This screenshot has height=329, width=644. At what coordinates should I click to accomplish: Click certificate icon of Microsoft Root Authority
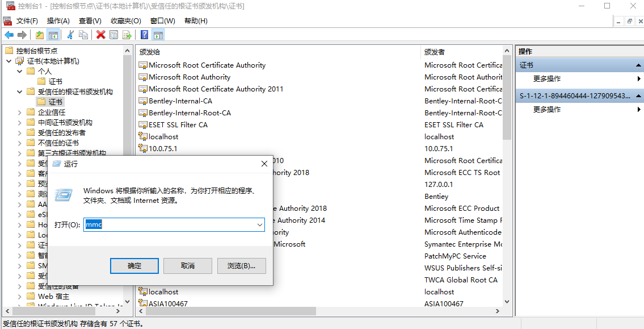(143, 77)
